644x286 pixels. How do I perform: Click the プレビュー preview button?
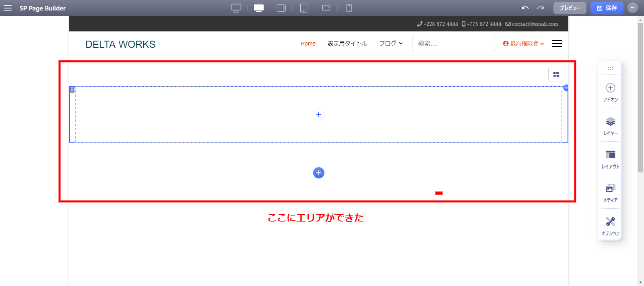pyautogui.click(x=570, y=8)
